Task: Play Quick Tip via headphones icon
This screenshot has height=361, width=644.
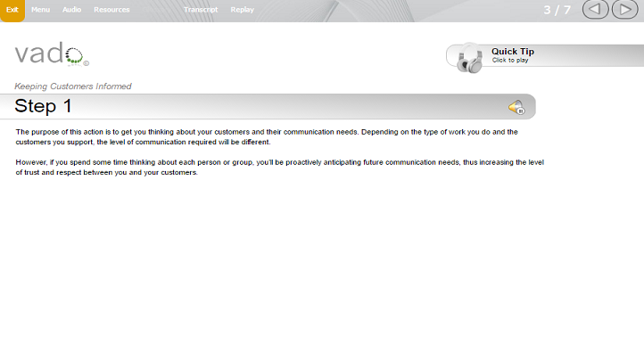Action: 469,59
